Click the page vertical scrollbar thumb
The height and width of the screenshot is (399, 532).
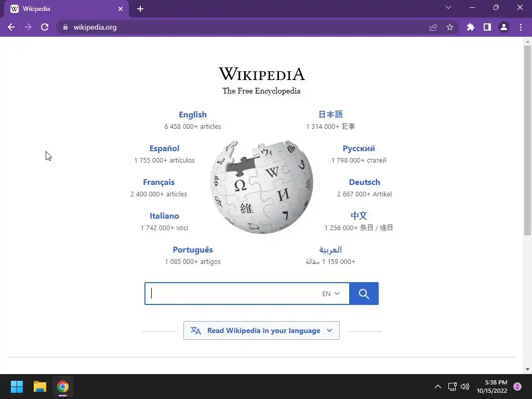527,140
